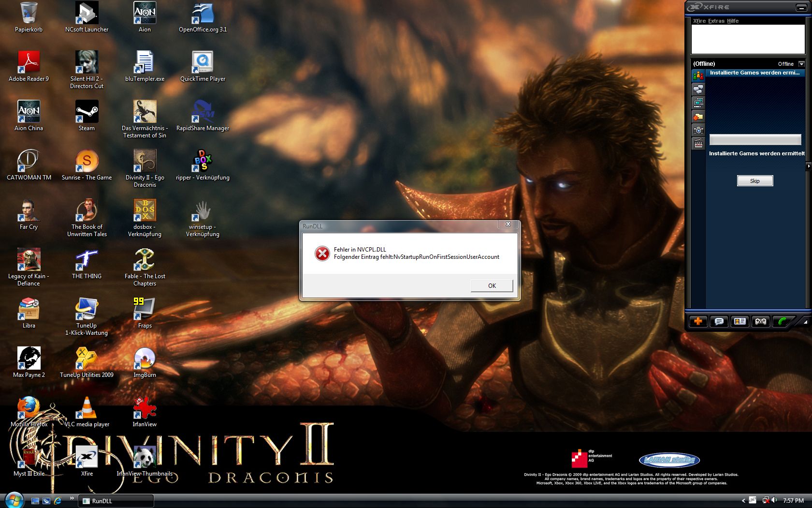Open the Extras menu in Xfire
Viewport: 812px width, 508px height.
click(x=716, y=21)
